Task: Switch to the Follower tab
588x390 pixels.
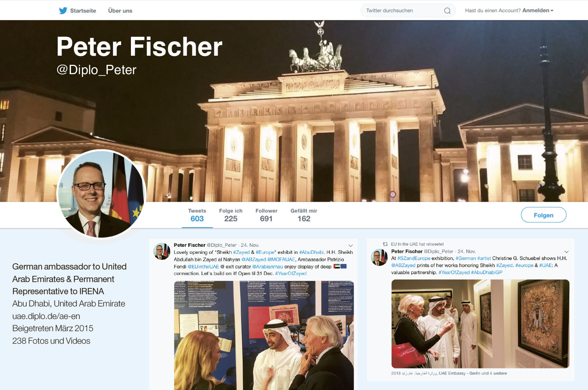Action: 267,215
